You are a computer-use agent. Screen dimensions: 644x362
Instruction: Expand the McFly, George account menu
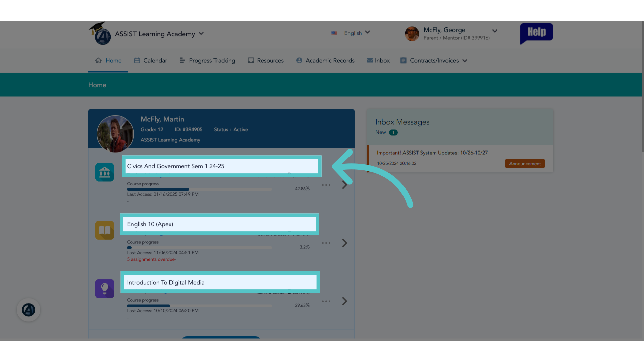[x=495, y=31]
